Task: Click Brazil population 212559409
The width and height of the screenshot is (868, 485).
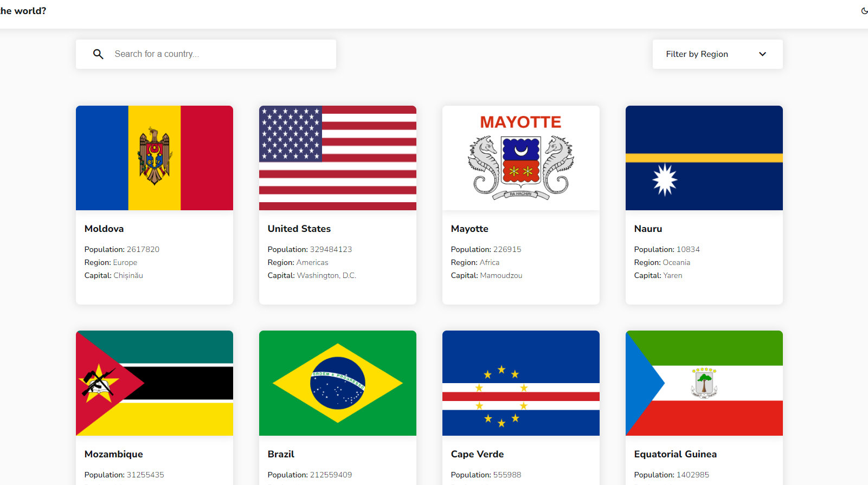Action: [x=331, y=475]
